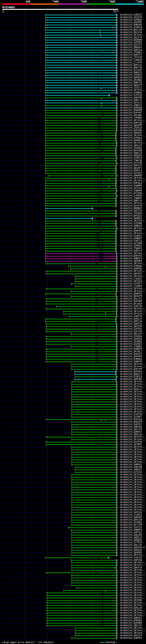Click the purple alignment bar of B9FX53
This screenshot has width=146, height=644.
tap(81, 256)
